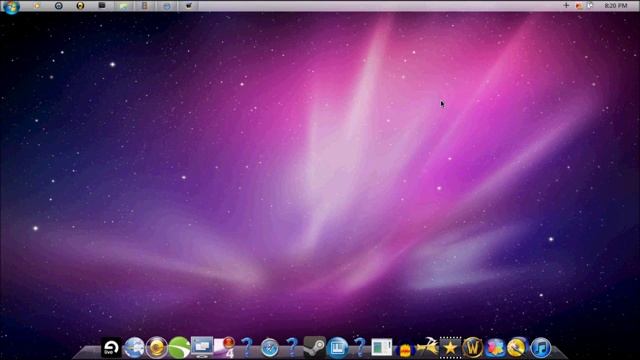Image resolution: width=640 pixels, height=360 pixels.
Task: Launch Ableton Live from the dock
Action: point(111,348)
